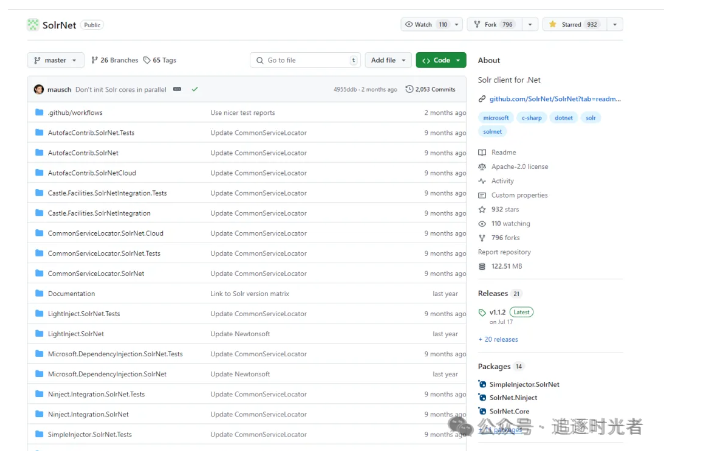Open the master branch selector dropdown
The image size is (702, 451).
tap(56, 60)
